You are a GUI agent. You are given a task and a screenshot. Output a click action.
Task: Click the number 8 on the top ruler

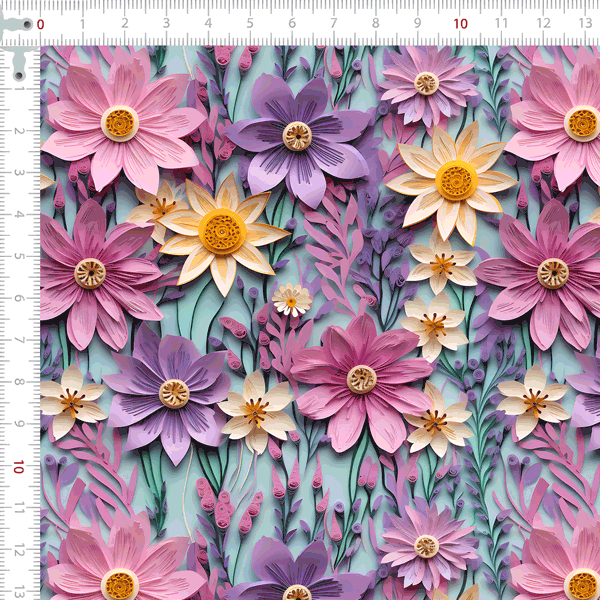[376, 23]
